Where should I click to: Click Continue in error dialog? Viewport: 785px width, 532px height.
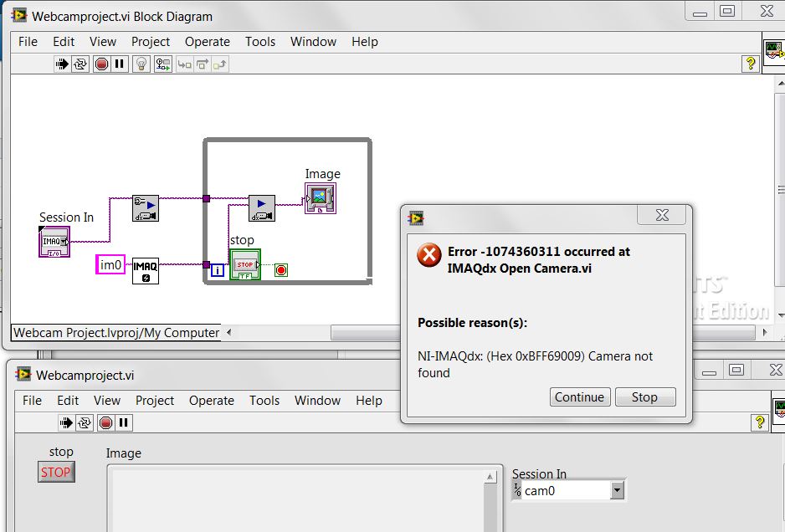pos(580,396)
